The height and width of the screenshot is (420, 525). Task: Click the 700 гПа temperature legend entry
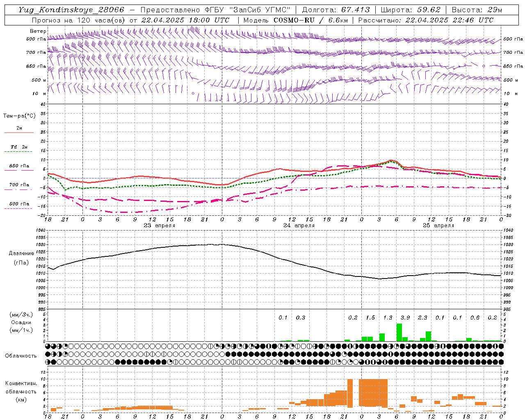19,185
